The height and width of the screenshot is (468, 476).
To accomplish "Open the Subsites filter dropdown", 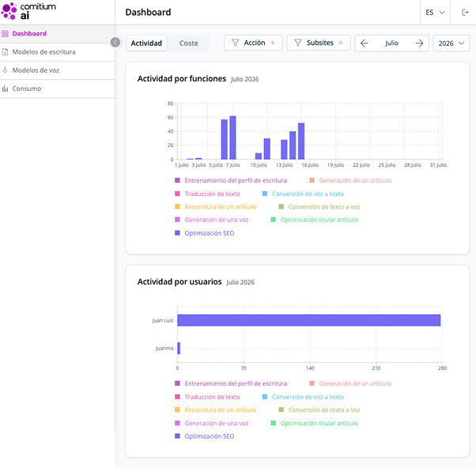I will click(319, 43).
